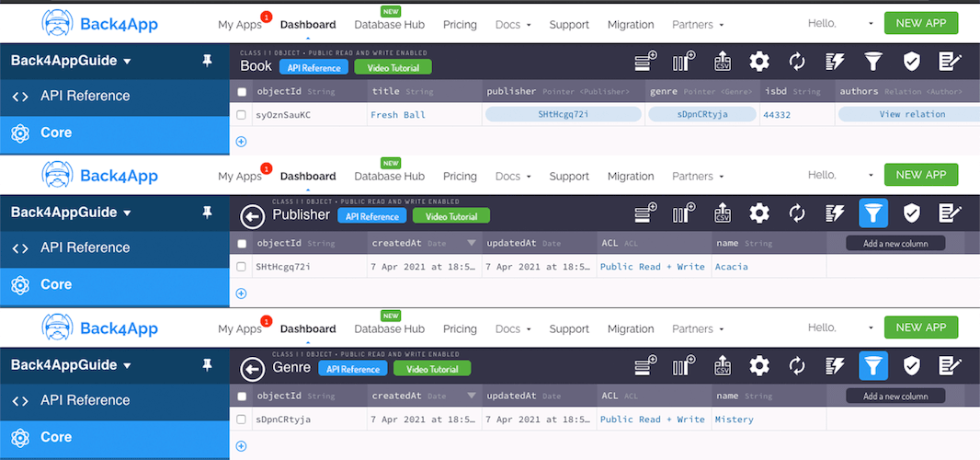Refresh the Publisher class with the reload icon
The height and width of the screenshot is (460, 980).
pyautogui.click(x=796, y=214)
